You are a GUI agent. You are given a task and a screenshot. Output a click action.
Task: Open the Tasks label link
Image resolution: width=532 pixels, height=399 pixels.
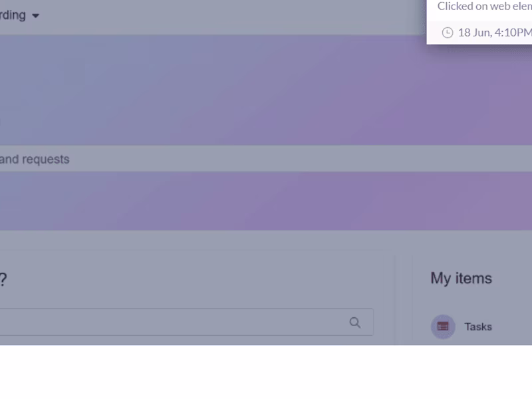478,327
